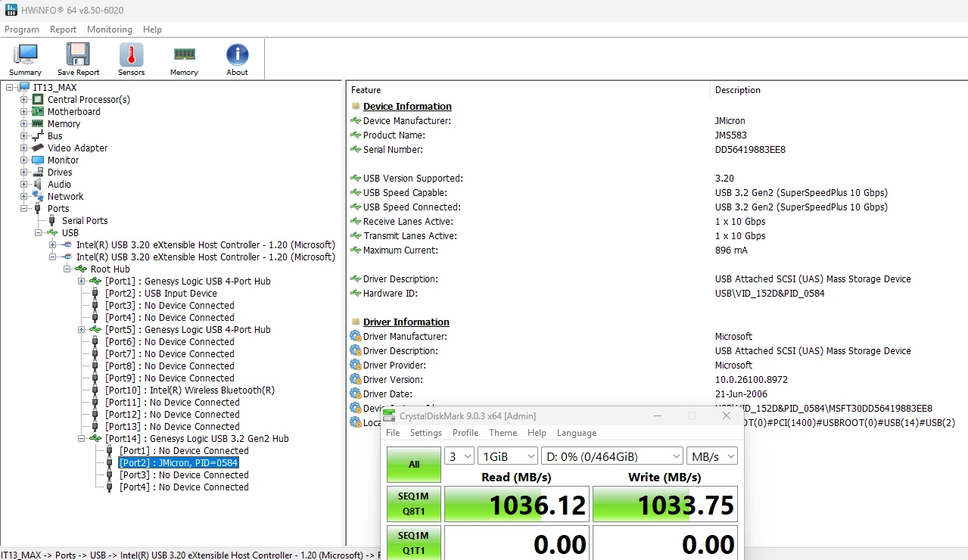
Task: Open the 1GiB test size dropdown
Action: coord(507,456)
